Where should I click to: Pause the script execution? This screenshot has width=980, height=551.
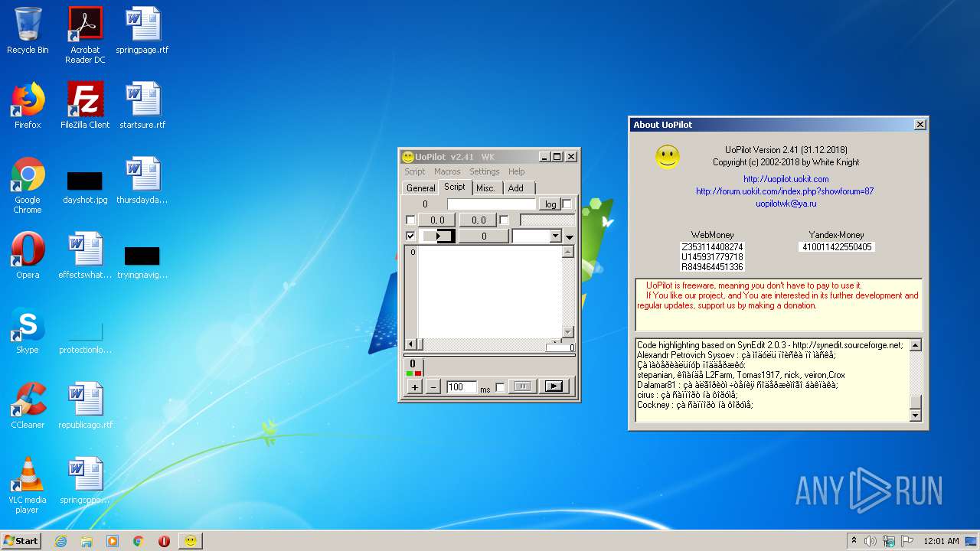point(524,387)
